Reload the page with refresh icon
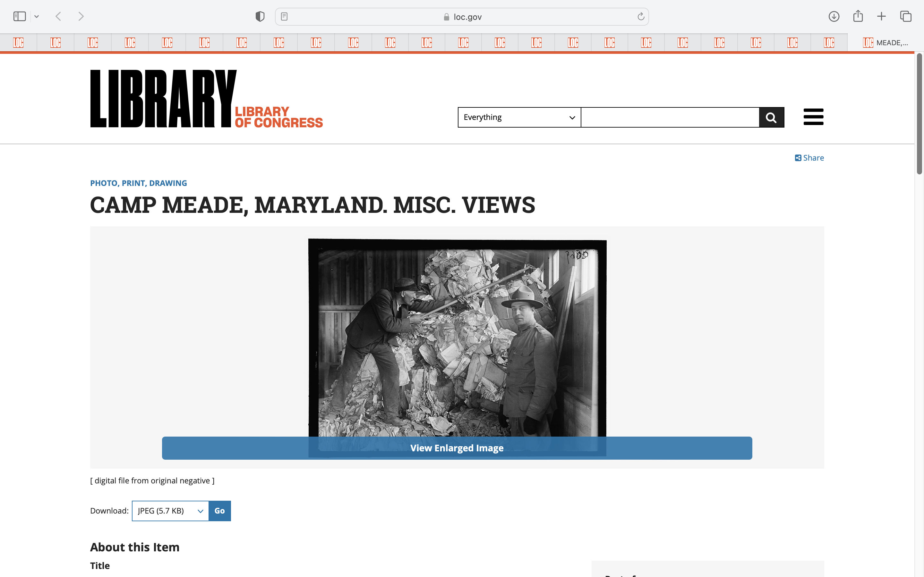Screen dimensions: 924x577 641,16
